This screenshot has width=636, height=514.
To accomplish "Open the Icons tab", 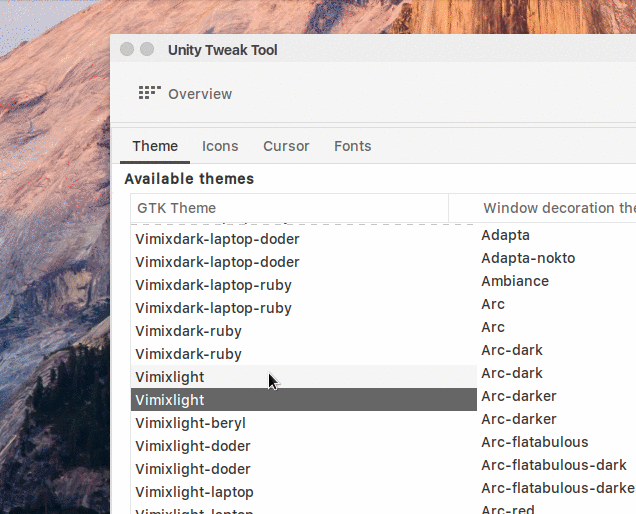I will click(x=220, y=146).
